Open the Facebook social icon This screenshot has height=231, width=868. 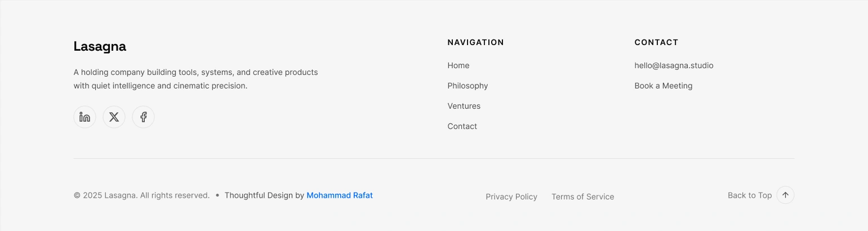pyautogui.click(x=143, y=117)
